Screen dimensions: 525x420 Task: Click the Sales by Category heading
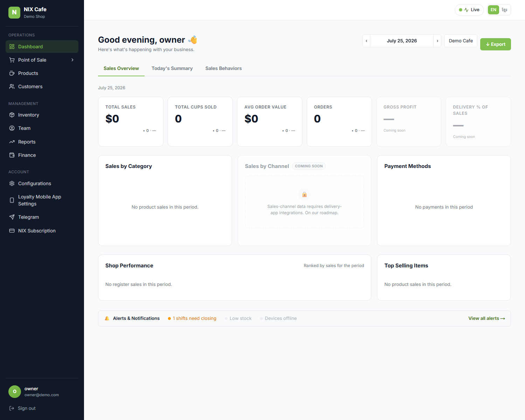coord(128,166)
